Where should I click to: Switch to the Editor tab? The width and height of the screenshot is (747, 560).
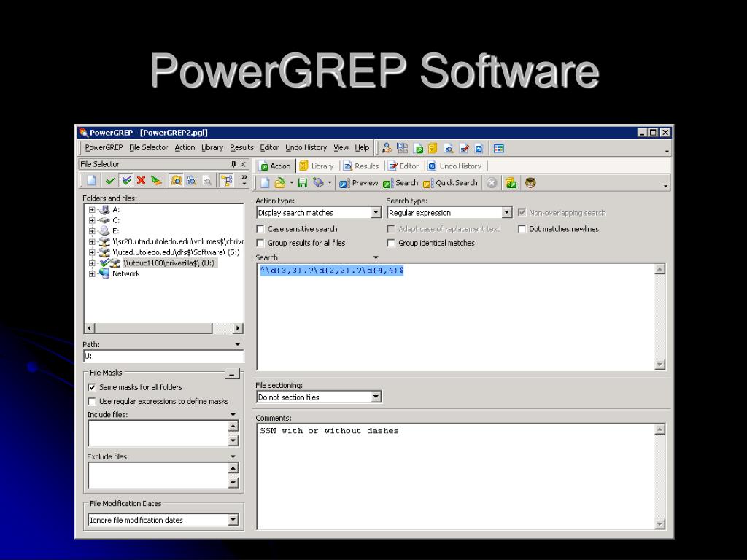coord(403,166)
